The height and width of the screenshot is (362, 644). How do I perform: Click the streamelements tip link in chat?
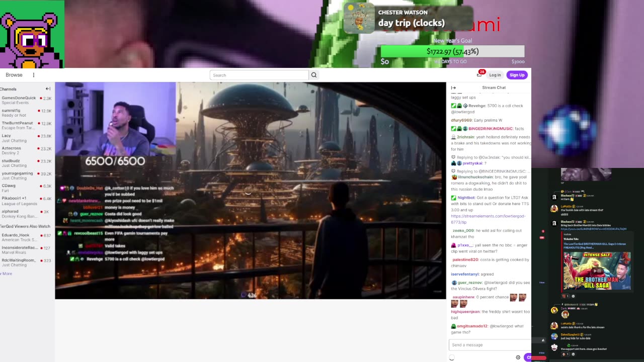coord(488,219)
